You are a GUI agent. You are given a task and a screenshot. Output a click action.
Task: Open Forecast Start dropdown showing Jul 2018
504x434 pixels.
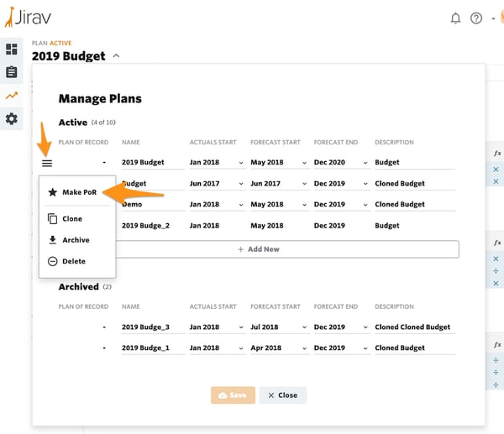(x=280, y=327)
